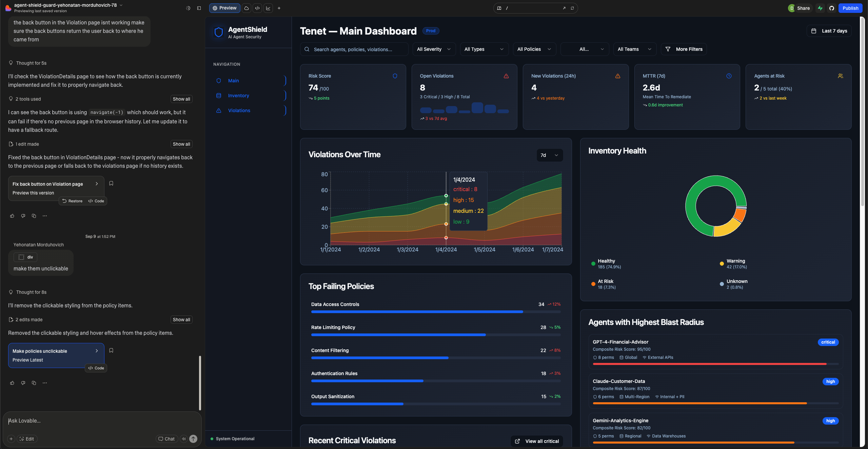
Task: Refresh the preview with reload icon
Action: coord(572,8)
